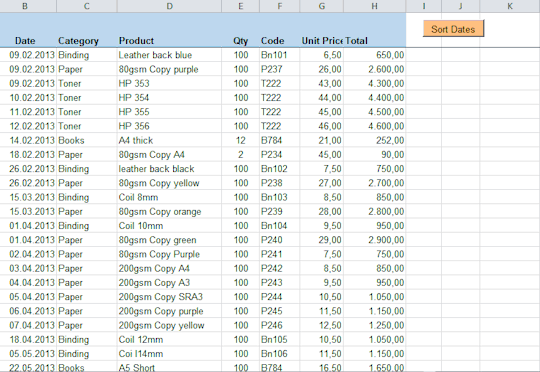Image resolution: width=540 pixels, height=372 pixels.
Task: Select the 200gsm Copy A4 cell
Action: pyautogui.click(x=169, y=268)
